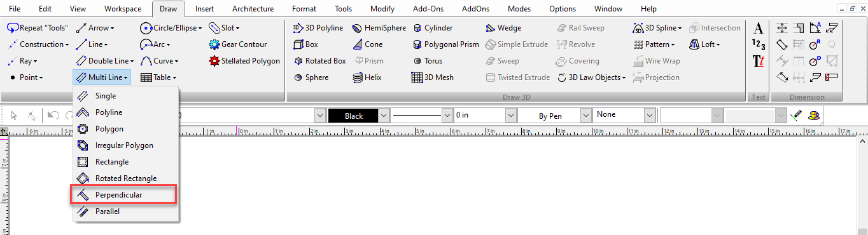Expand the Circle/Ellipse tool dropdown

click(171, 28)
